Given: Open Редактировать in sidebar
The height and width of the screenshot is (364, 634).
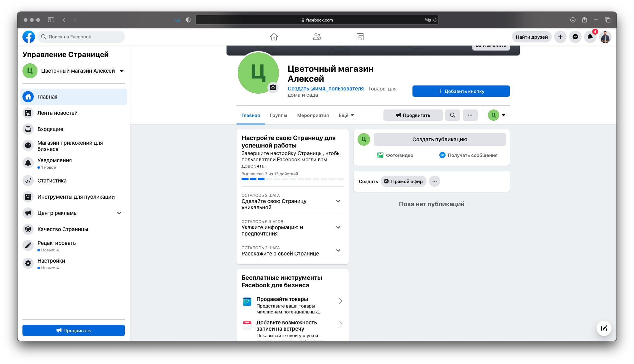Looking at the screenshot, I should [74, 246].
